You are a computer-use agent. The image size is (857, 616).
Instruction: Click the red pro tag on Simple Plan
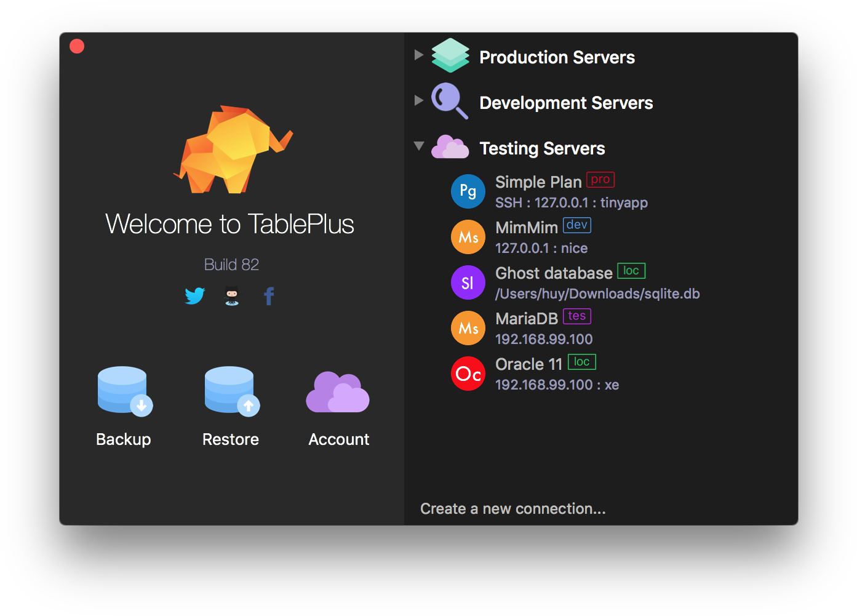point(600,180)
